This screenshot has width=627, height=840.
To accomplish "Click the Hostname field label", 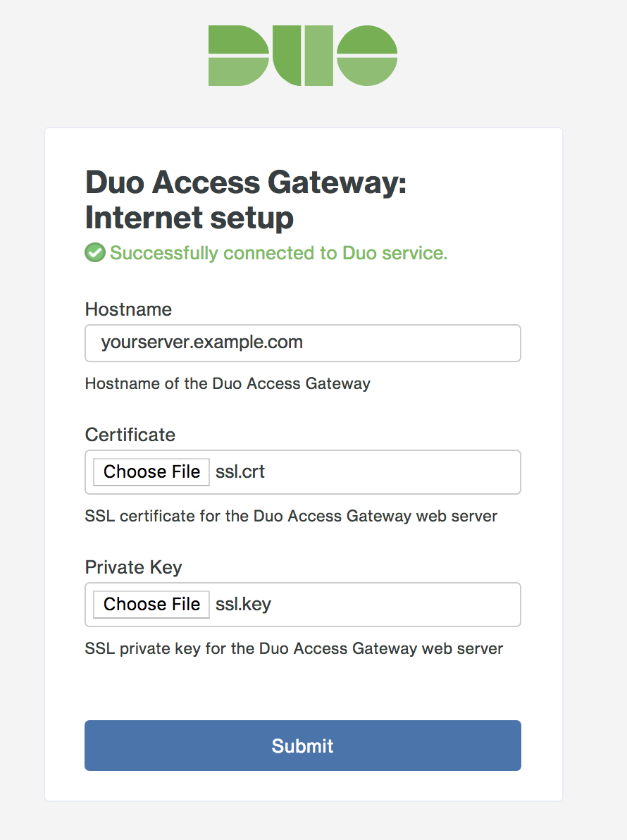I will click(128, 309).
